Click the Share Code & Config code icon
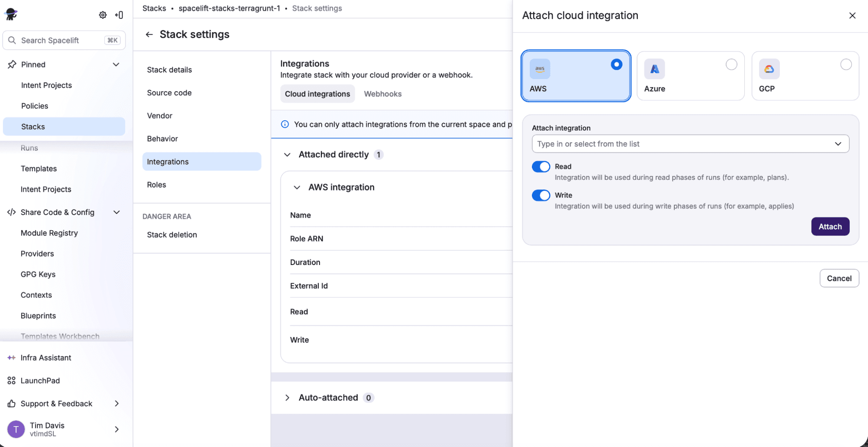Viewport: 868px width, 447px height. [12, 212]
